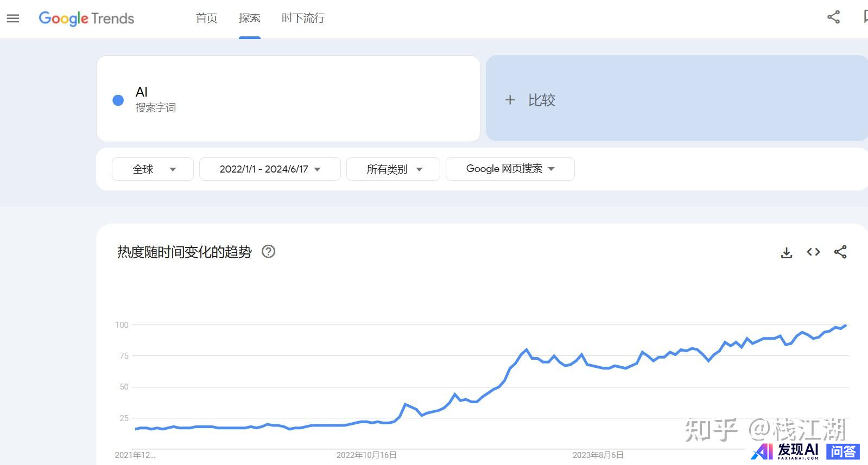Open the Google 网页搜索 dropdown
The width and height of the screenshot is (868, 465).
tap(510, 169)
